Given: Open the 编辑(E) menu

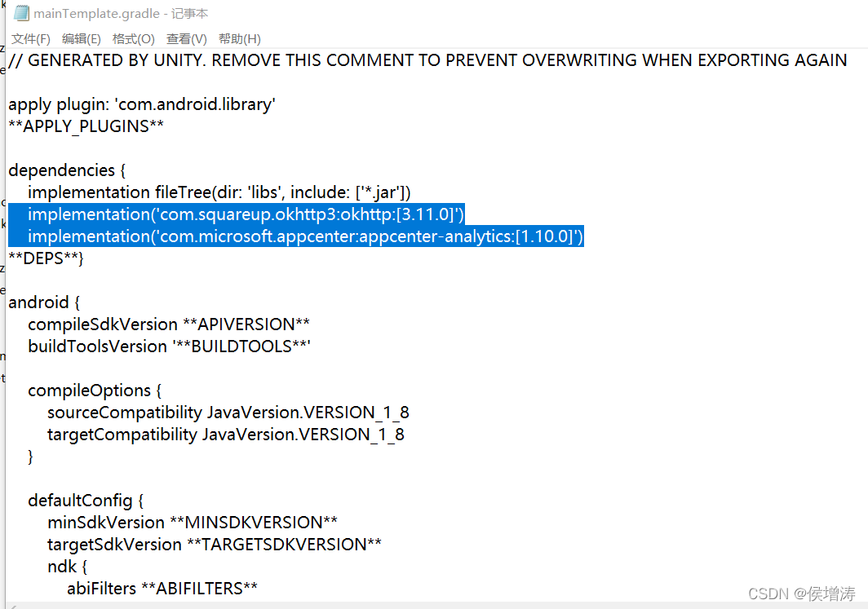Looking at the screenshot, I should click(81, 38).
